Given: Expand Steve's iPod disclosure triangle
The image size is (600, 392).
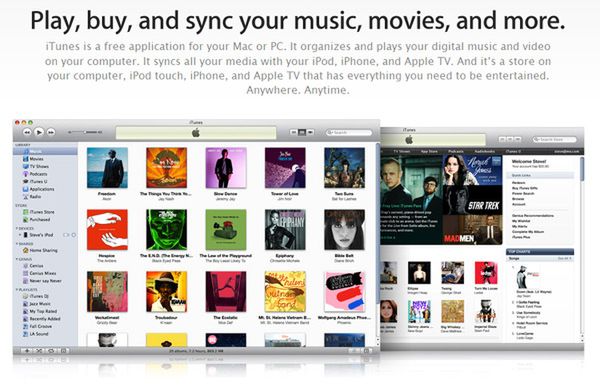Looking at the screenshot, I should click(20, 235).
